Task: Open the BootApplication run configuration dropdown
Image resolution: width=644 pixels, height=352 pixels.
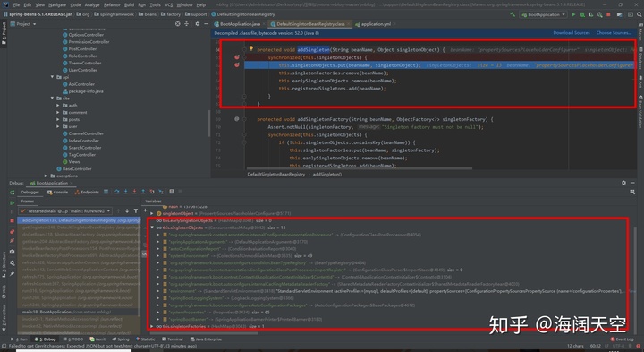Action: (x=544, y=14)
